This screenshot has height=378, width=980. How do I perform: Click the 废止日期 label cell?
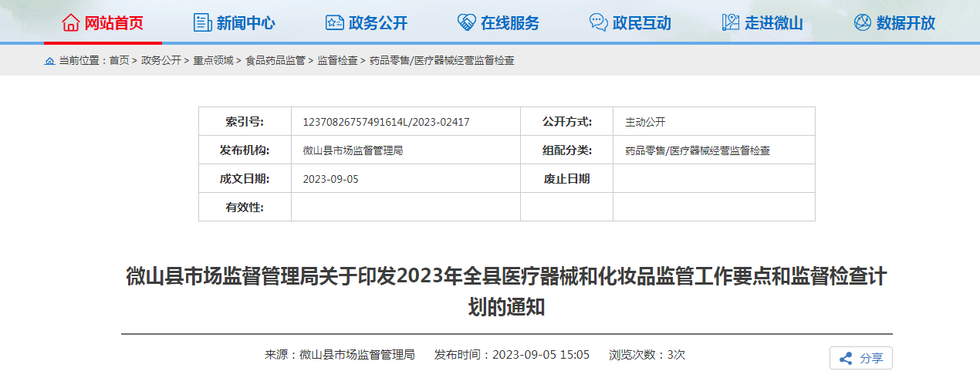pos(566,179)
